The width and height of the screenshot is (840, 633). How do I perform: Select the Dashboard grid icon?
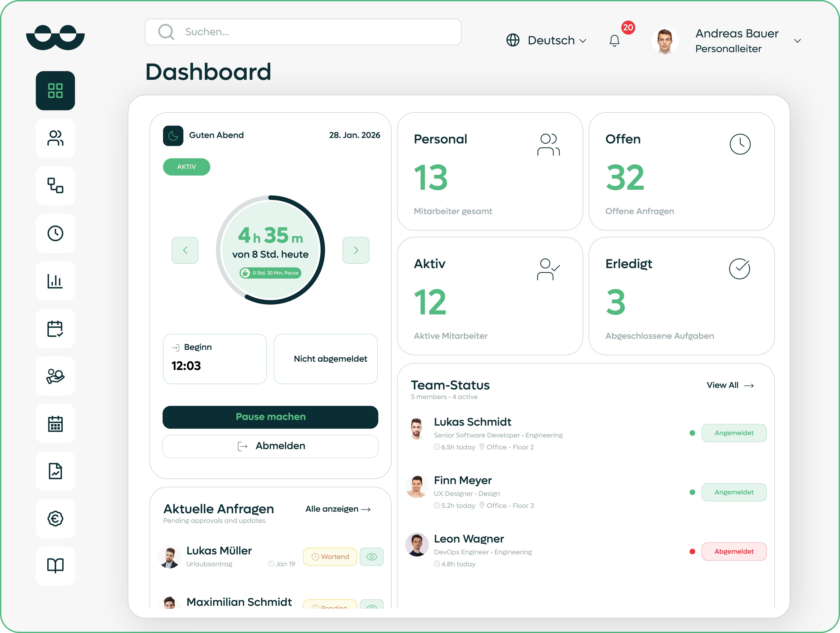pyautogui.click(x=55, y=91)
